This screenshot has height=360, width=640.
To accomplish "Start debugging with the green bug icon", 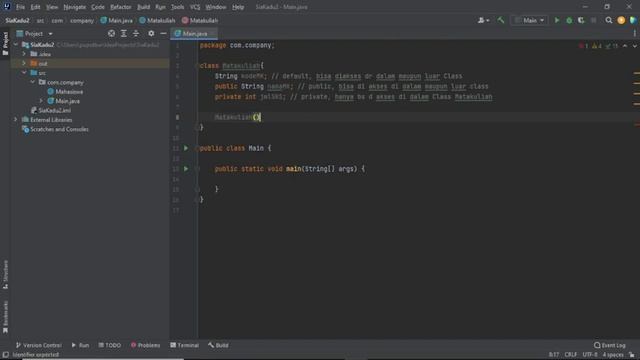I will tap(569, 20).
